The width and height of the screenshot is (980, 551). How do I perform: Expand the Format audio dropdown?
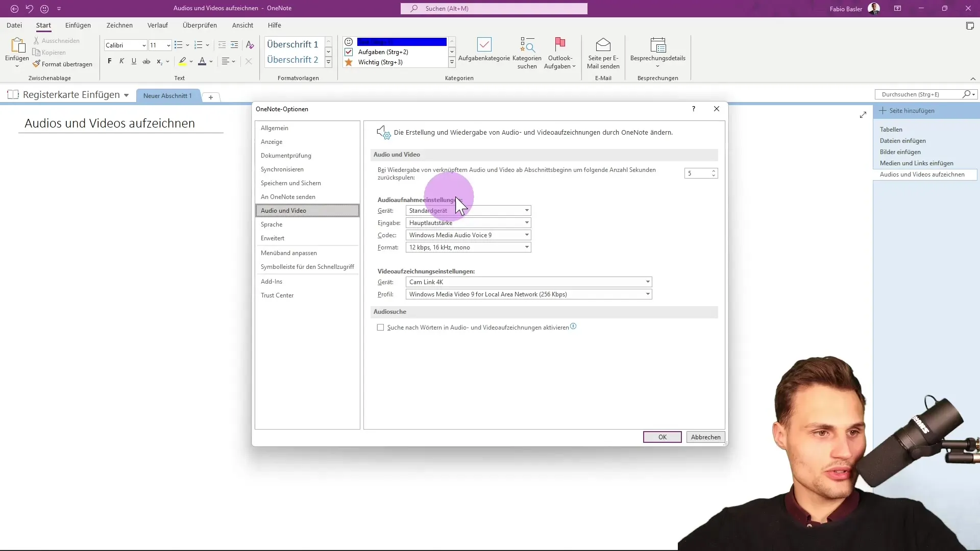click(x=527, y=247)
